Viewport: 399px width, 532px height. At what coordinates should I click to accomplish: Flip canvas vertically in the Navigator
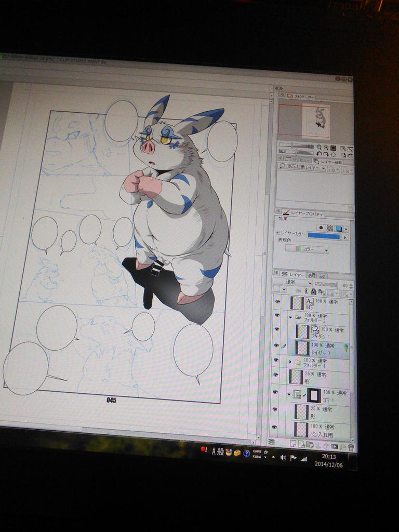(x=351, y=156)
